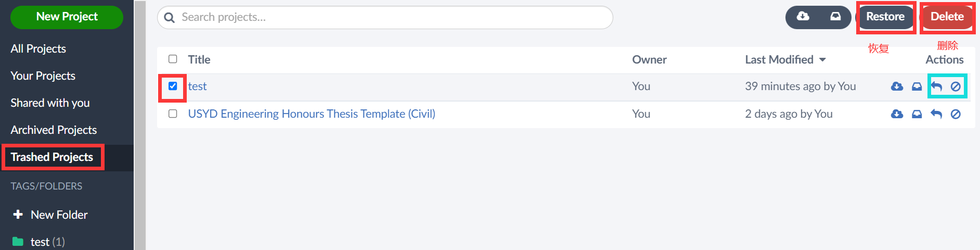Toggle the select-all checkbox beside Title
Viewport: 980px width, 250px height.
pos(173,59)
